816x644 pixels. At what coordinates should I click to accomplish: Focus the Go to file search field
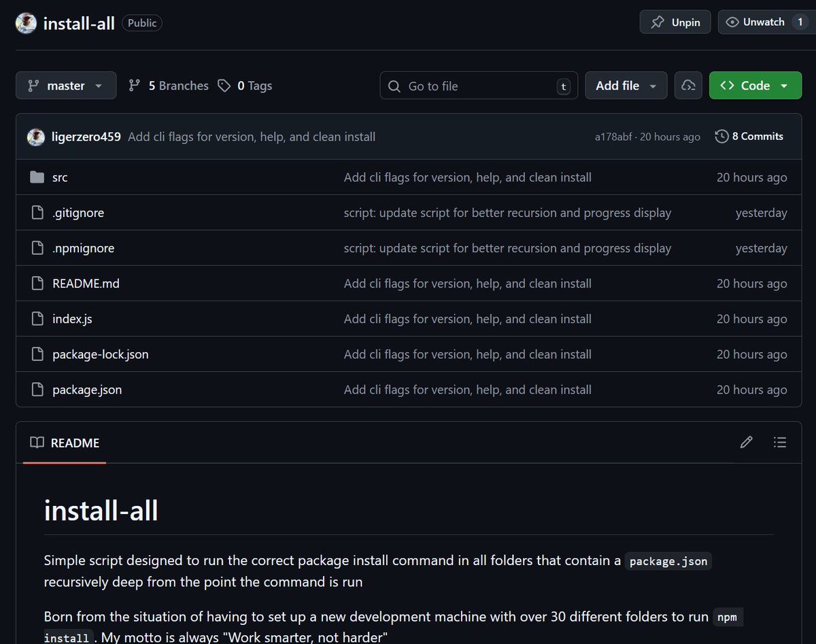coord(479,86)
